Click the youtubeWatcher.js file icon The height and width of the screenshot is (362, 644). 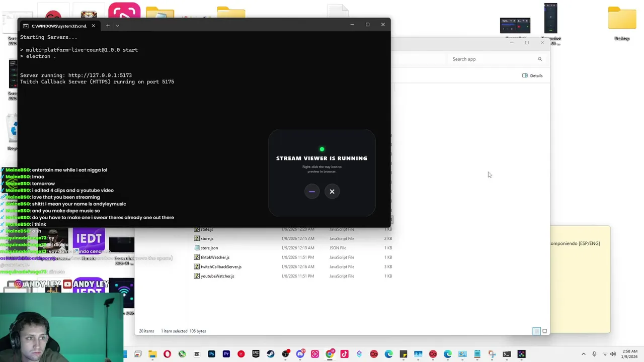(x=197, y=277)
